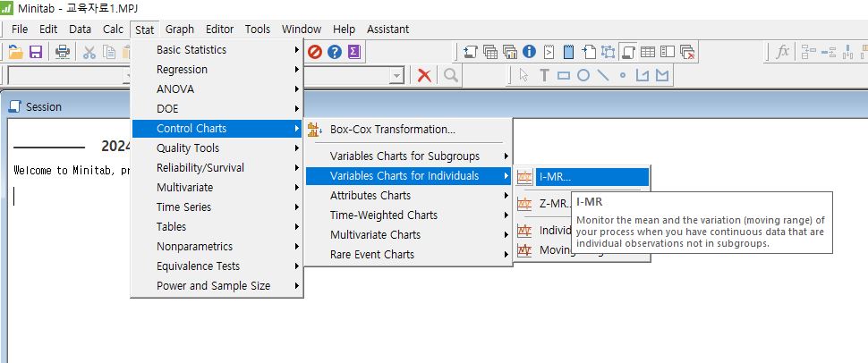
Task: Click the blue ReportPad notepad icon
Action: [x=568, y=52]
